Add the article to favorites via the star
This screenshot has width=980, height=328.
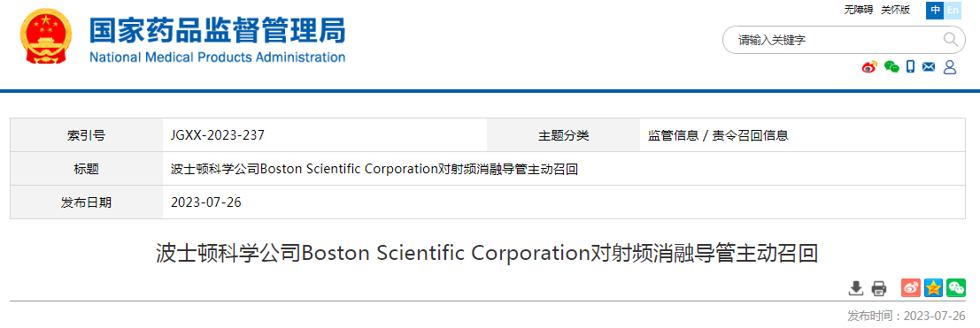[x=934, y=288]
